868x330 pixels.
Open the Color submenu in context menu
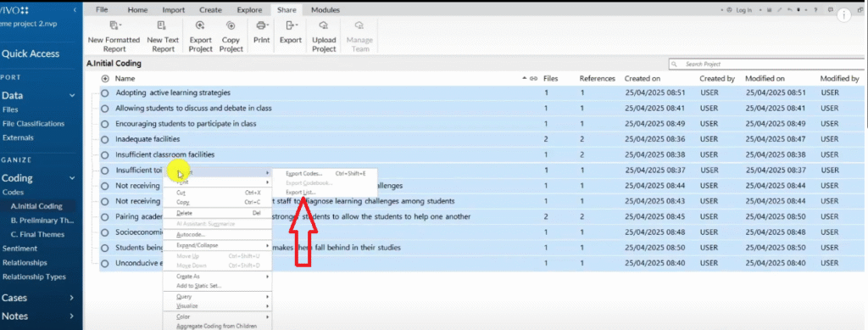217,317
